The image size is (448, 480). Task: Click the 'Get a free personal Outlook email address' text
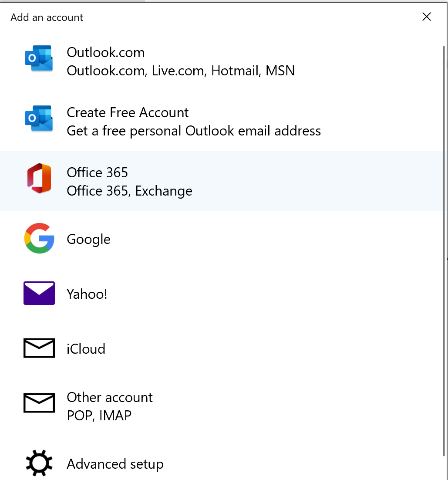point(194,131)
